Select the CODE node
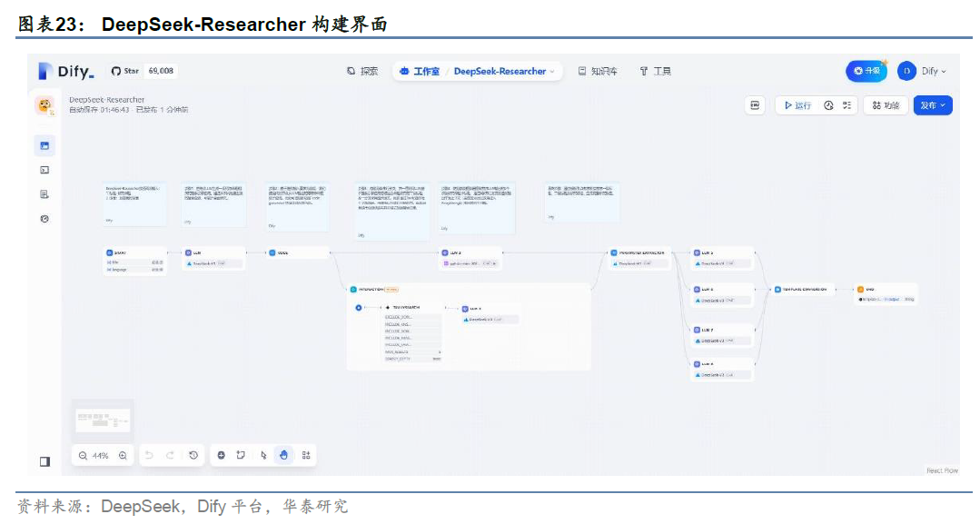The height and width of the screenshot is (524, 980). tap(298, 252)
